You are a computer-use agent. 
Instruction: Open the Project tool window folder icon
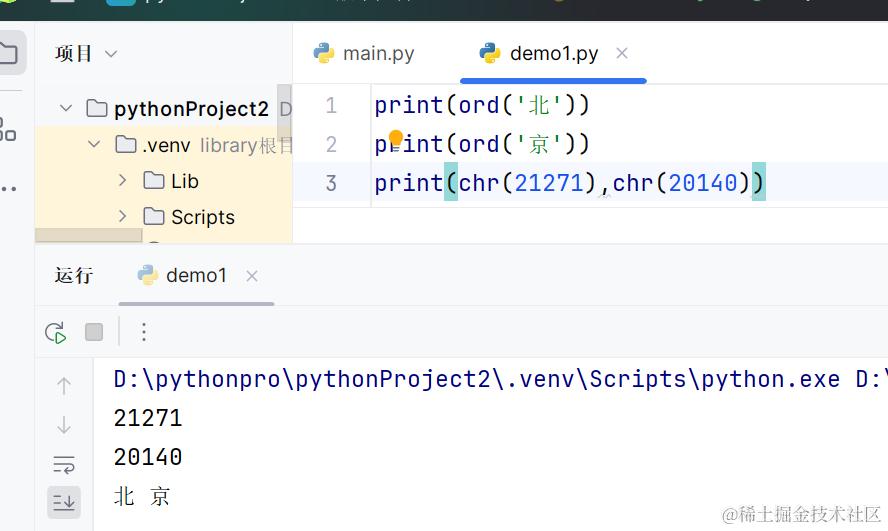pos(9,53)
